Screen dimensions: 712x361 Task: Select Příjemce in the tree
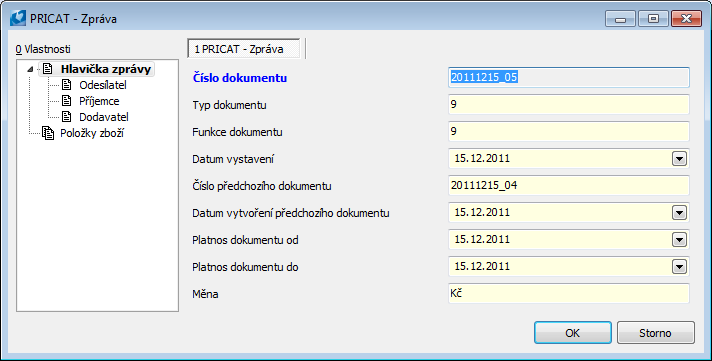click(99, 101)
